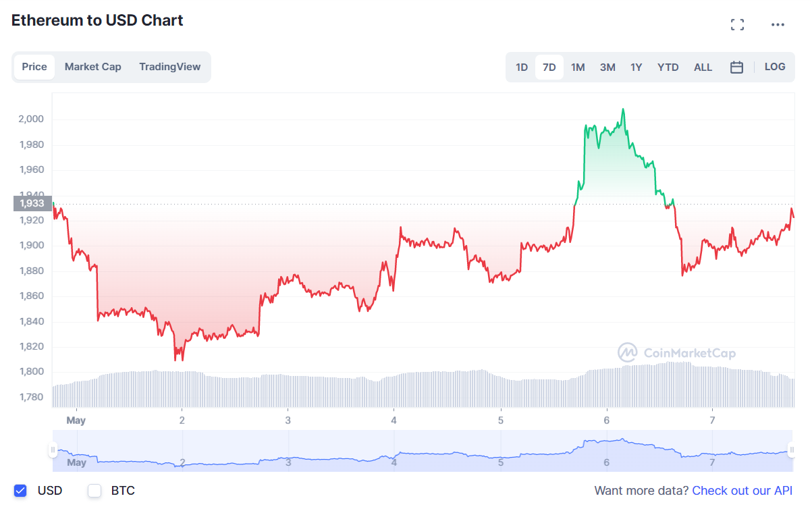Screen dimensions: 812x513
Task: Enable the BTC currency checkbox
Action: [x=94, y=491]
